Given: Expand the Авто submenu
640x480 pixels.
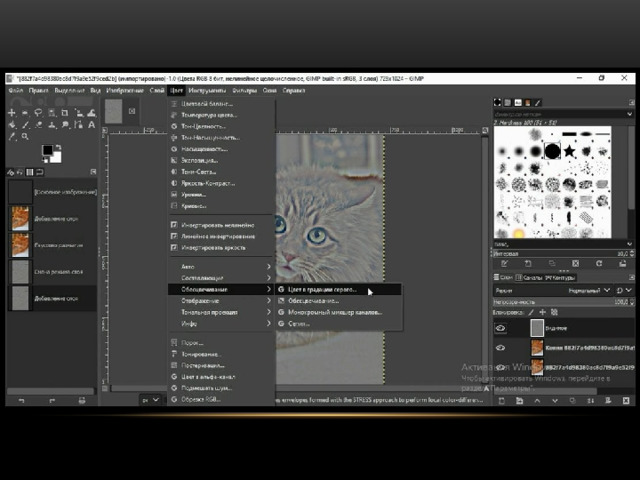Looking at the screenshot, I should click(x=221, y=267).
